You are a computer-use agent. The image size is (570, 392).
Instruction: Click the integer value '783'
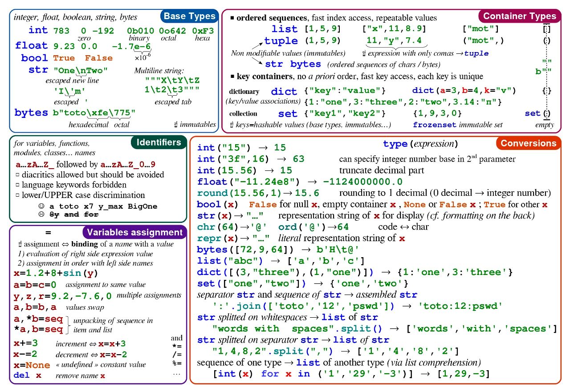coord(61,31)
